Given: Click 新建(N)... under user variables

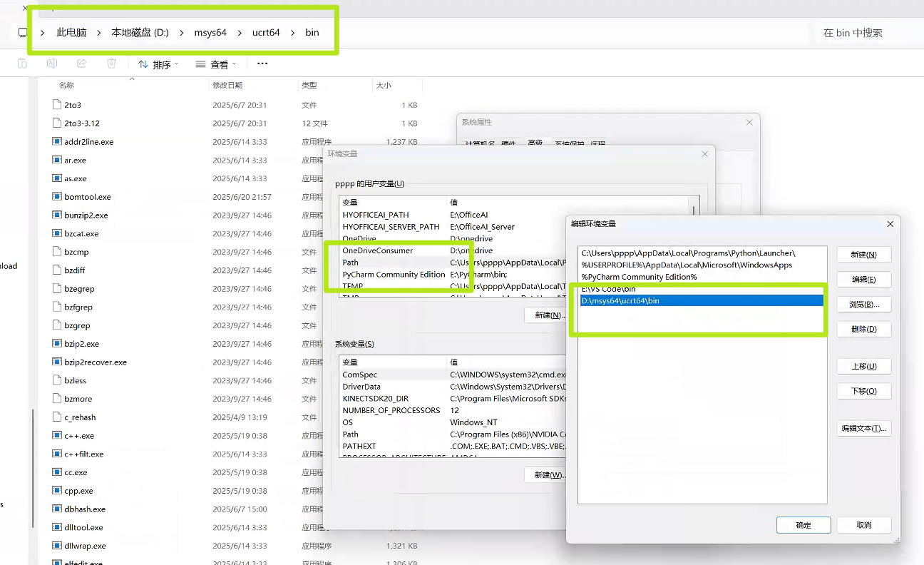Looking at the screenshot, I should click(545, 315).
